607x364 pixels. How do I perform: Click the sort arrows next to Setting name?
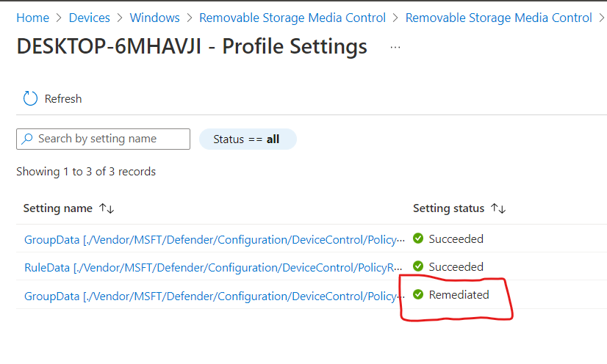coord(107,208)
